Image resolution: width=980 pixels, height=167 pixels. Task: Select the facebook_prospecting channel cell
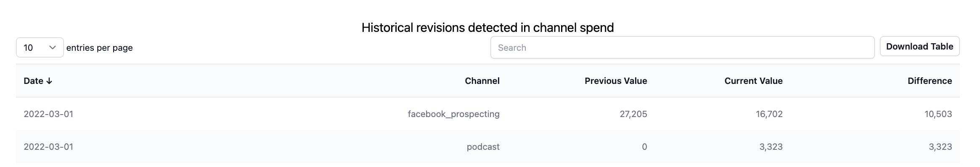click(x=453, y=114)
